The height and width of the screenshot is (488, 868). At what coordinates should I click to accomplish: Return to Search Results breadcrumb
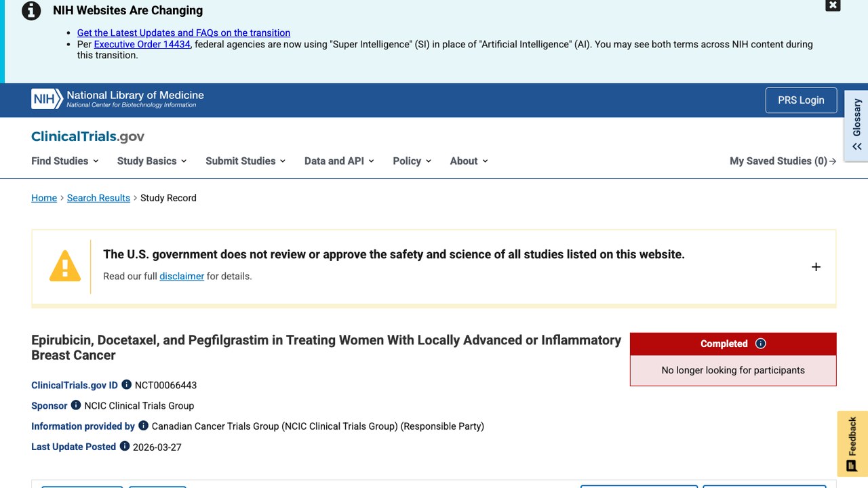click(x=98, y=198)
